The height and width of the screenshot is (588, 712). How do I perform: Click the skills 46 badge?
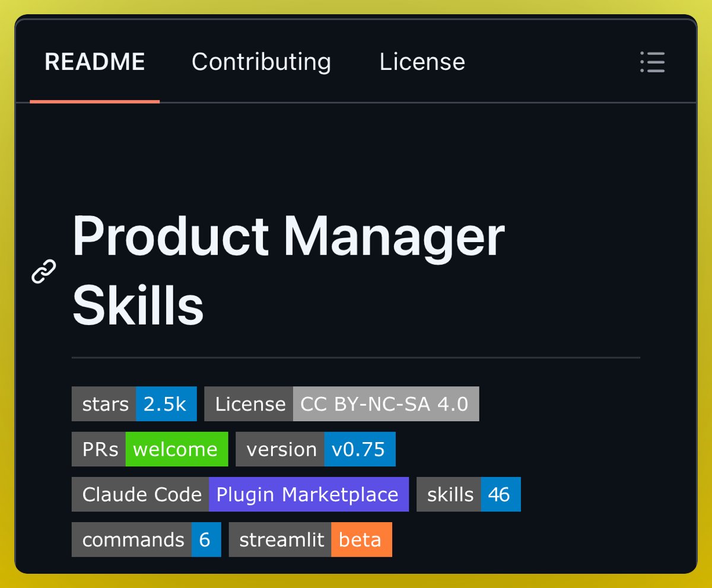point(468,494)
